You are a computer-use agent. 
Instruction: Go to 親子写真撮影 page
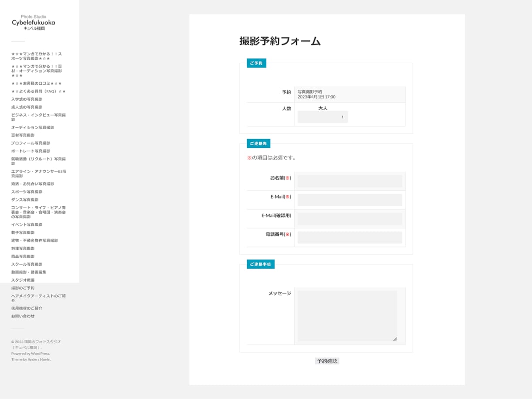tap(23, 232)
